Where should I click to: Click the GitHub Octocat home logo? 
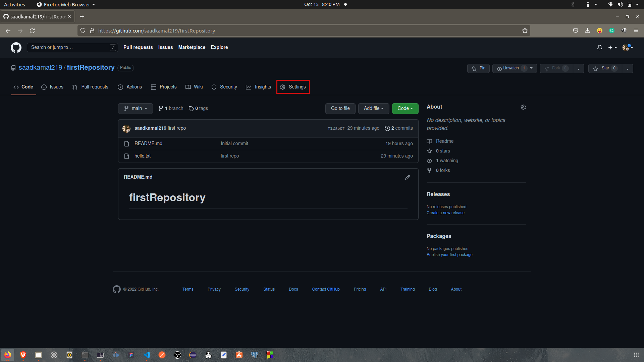[x=16, y=48]
